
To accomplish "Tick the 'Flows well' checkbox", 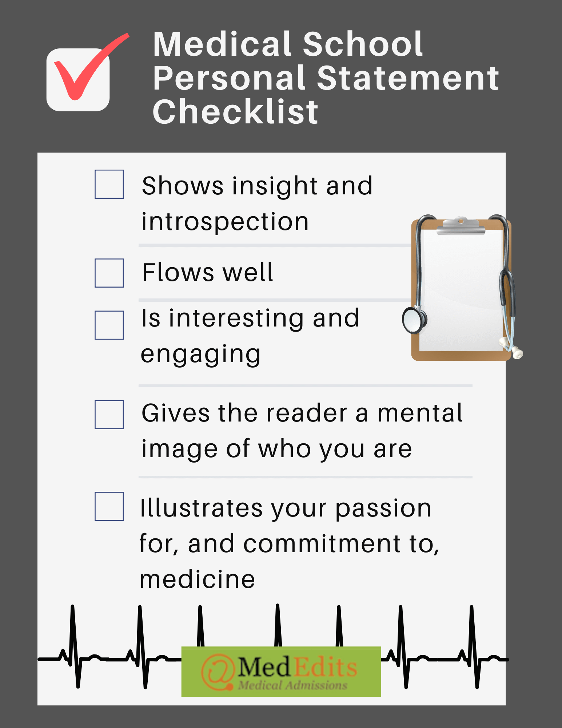I will (x=109, y=273).
